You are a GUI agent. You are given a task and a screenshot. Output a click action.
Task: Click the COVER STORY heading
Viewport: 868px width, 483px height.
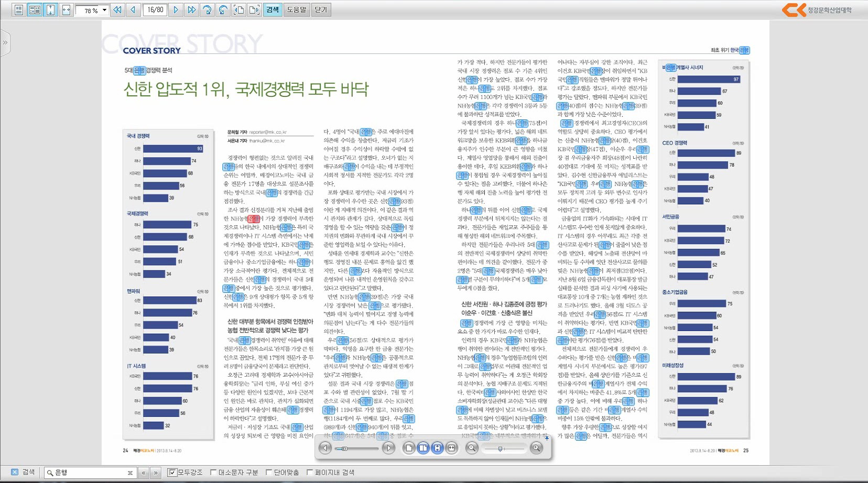[151, 51]
